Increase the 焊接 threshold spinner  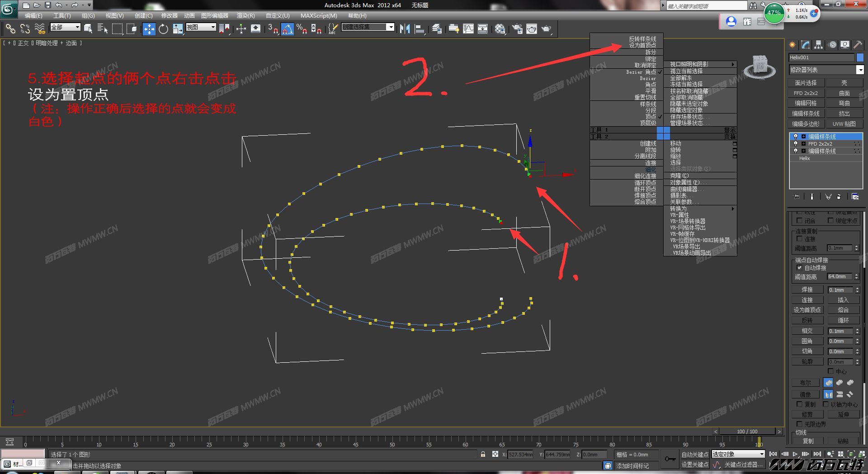click(x=857, y=289)
